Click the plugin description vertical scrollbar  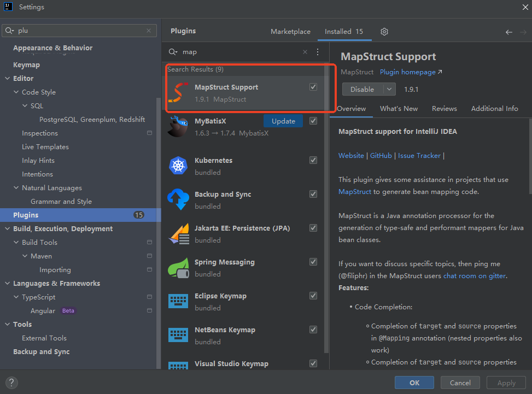529,164
